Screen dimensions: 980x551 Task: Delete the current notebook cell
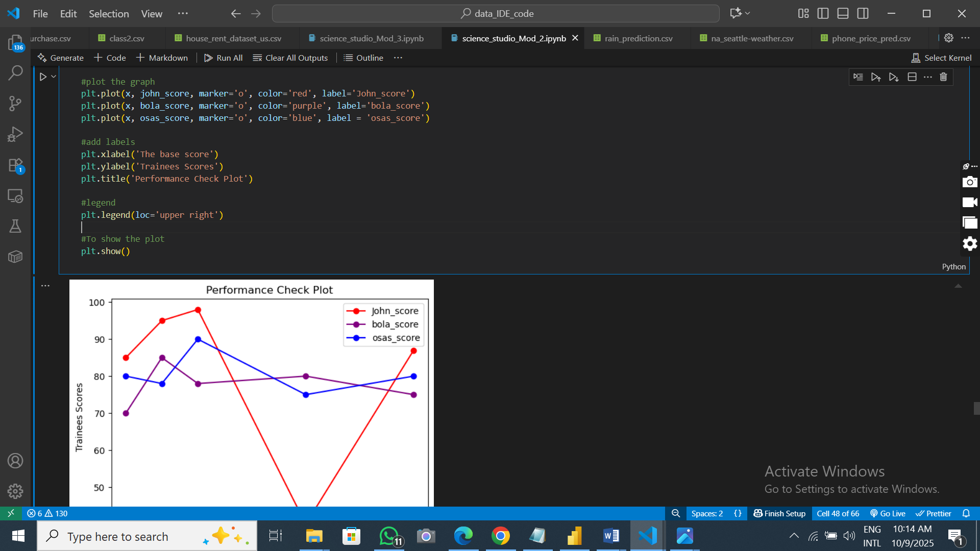(x=943, y=77)
